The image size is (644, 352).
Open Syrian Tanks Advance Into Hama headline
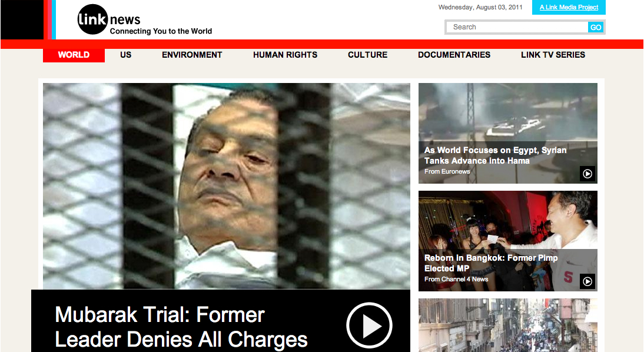tap(495, 155)
